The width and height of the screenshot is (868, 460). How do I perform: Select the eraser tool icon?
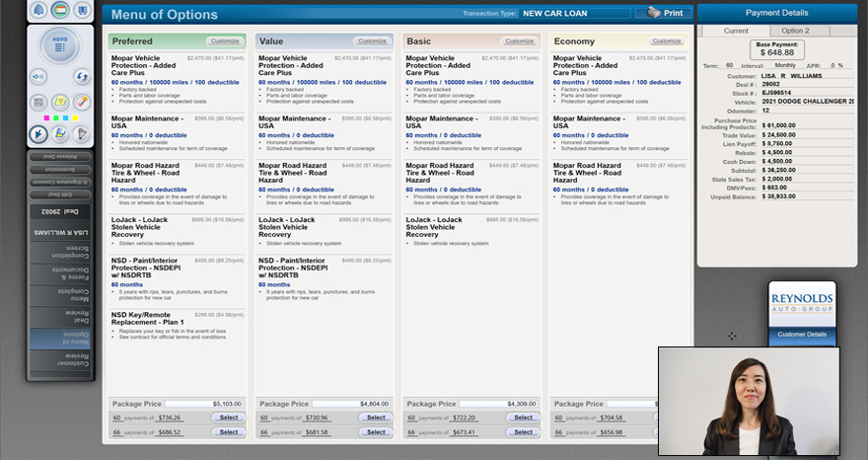coord(82,103)
